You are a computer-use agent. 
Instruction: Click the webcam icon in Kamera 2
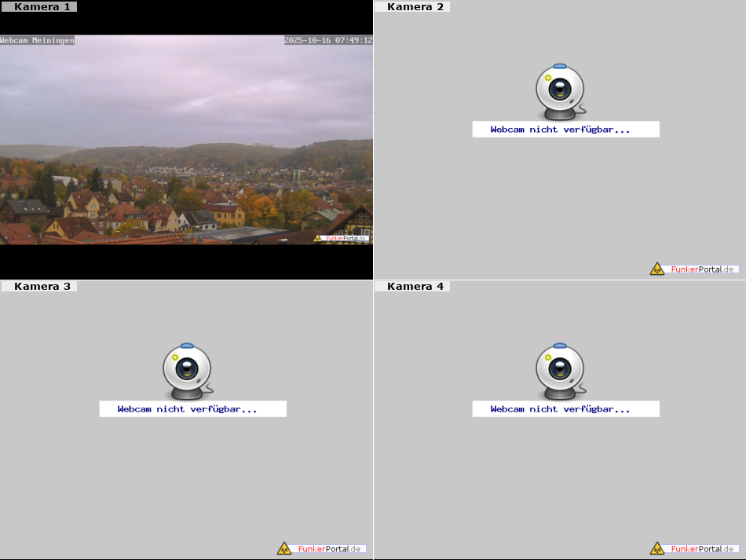click(560, 90)
